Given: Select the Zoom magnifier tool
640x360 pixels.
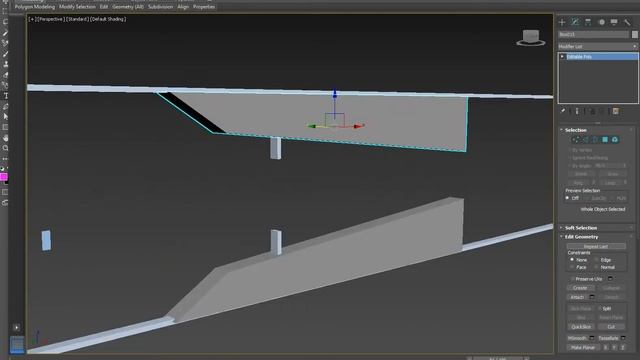Looking at the screenshot, I should click(x=6, y=149).
